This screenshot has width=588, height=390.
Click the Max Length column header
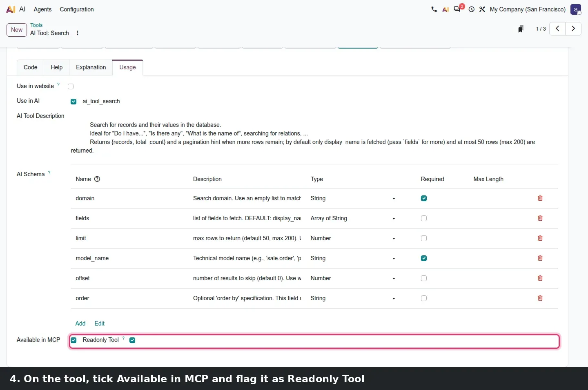coord(488,179)
